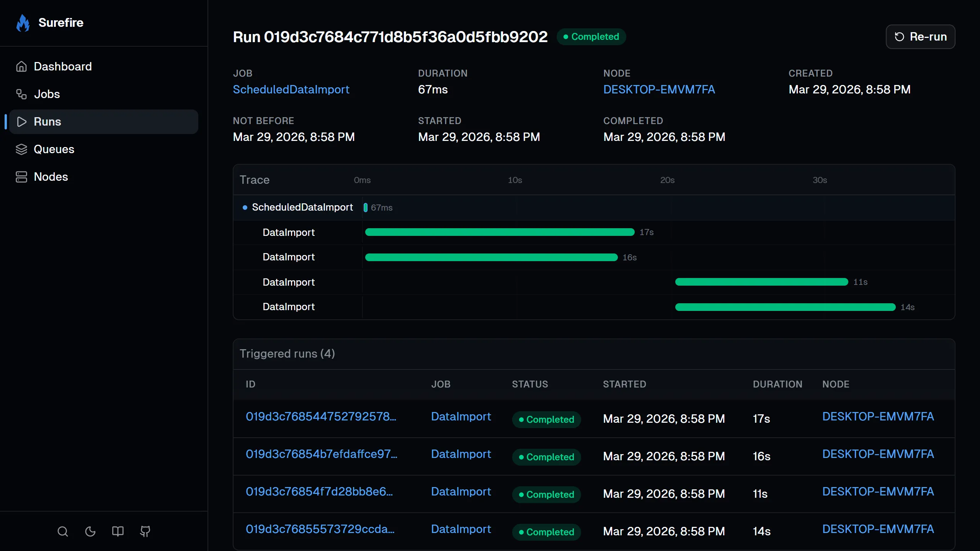Click the Nodes server icon
980x551 pixels.
[21, 177]
